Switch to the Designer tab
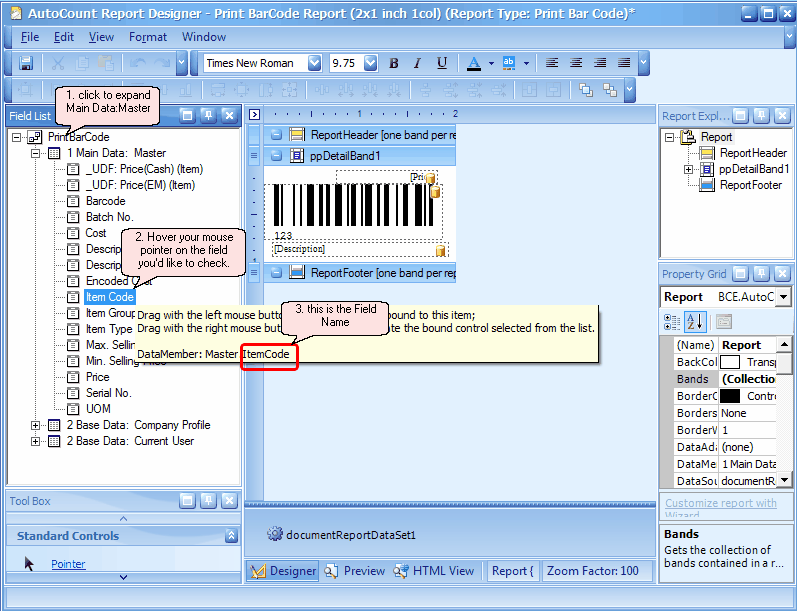The height and width of the screenshot is (611, 797). pos(283,571)
